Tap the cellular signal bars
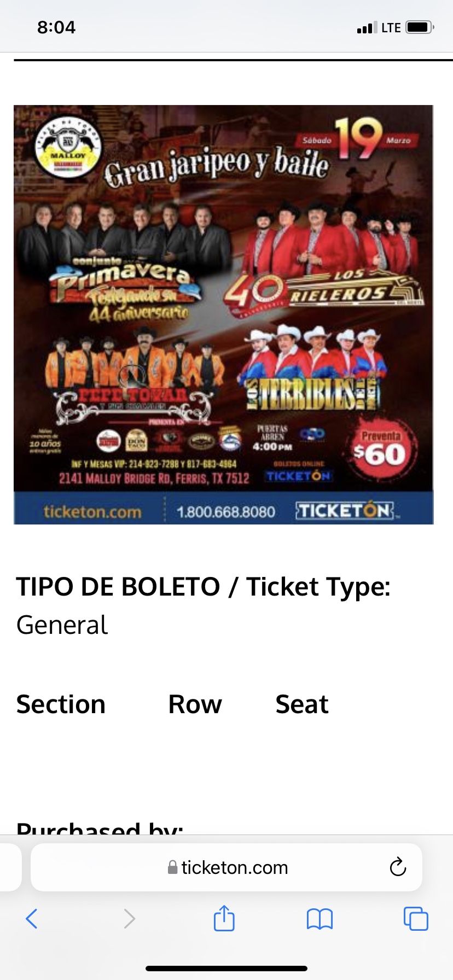Viewport: 453px width, 980px height. (367, 27)
